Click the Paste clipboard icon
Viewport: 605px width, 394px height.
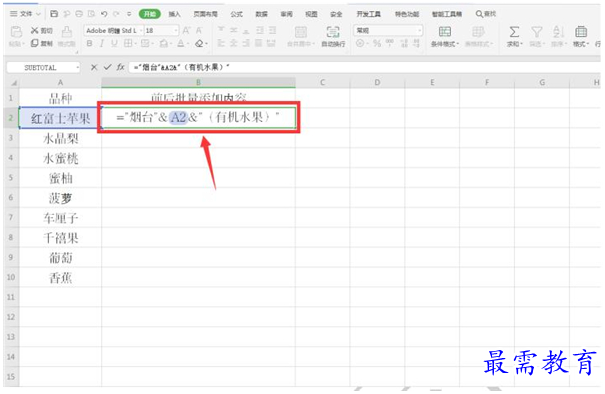(16, 32)
